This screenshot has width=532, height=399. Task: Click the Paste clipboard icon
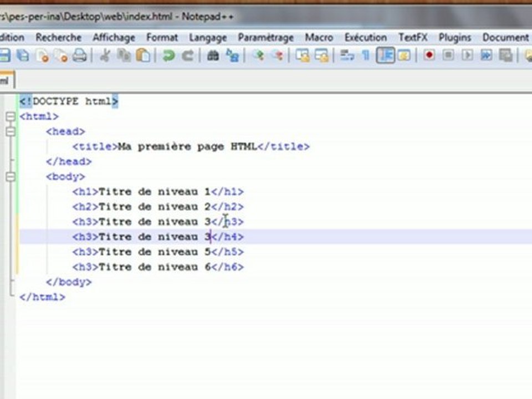pos(143,55)
